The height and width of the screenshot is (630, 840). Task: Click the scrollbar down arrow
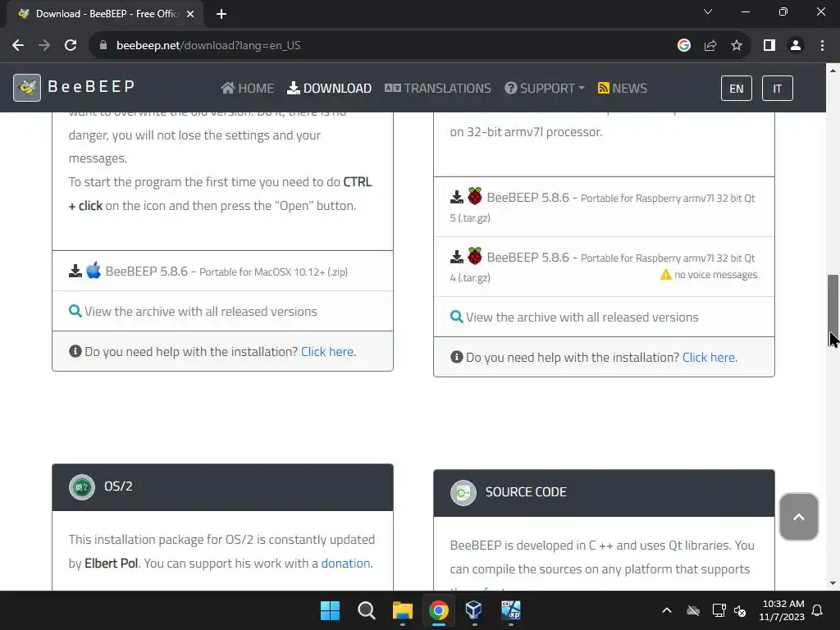pyautogui.click(x=833, y=583)
